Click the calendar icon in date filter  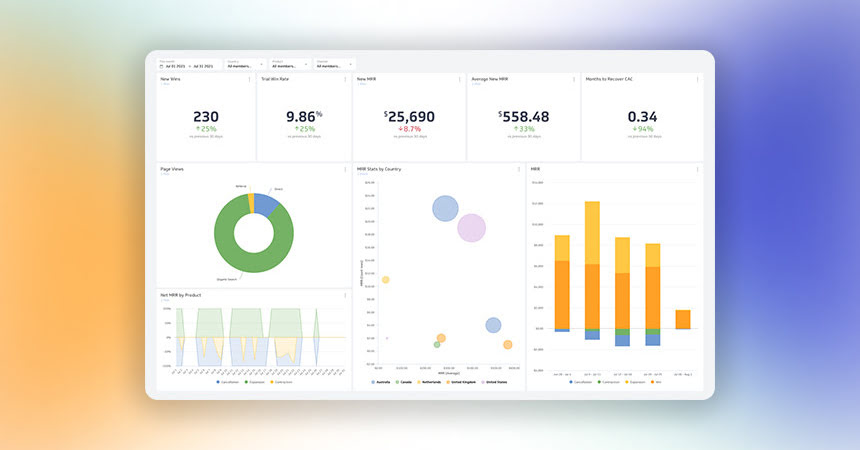tap(161, 66)
